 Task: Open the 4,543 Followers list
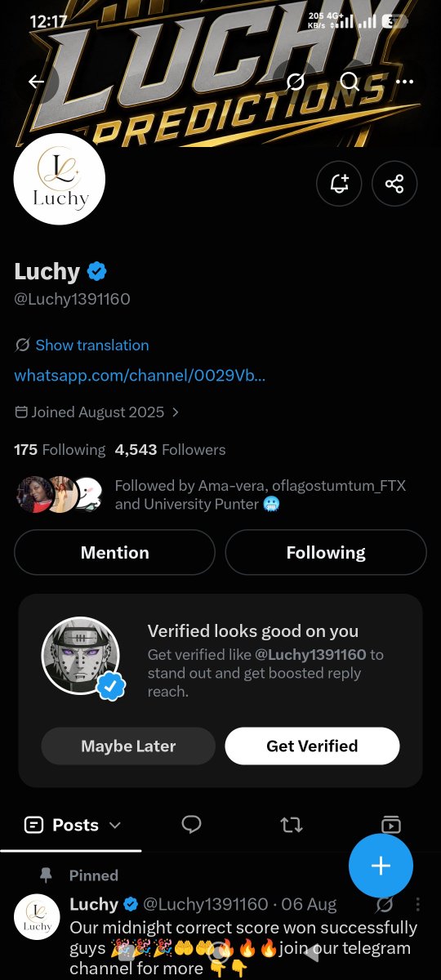click(x=170, y=450)
